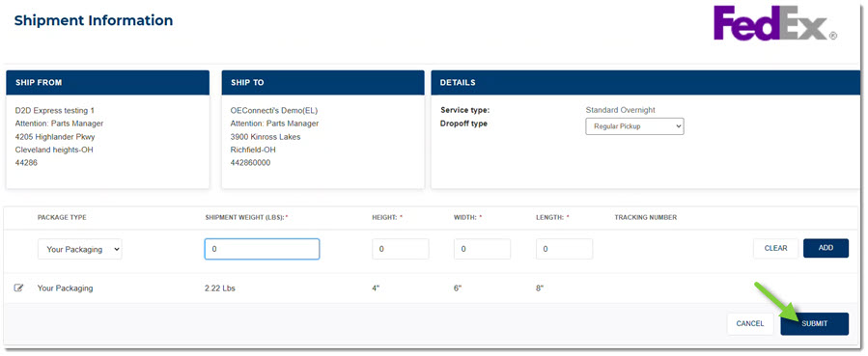The width and height of the screenshot is (868, 356).
Task: Open the Dropoff type dropdown
Action: coord(634,126)
